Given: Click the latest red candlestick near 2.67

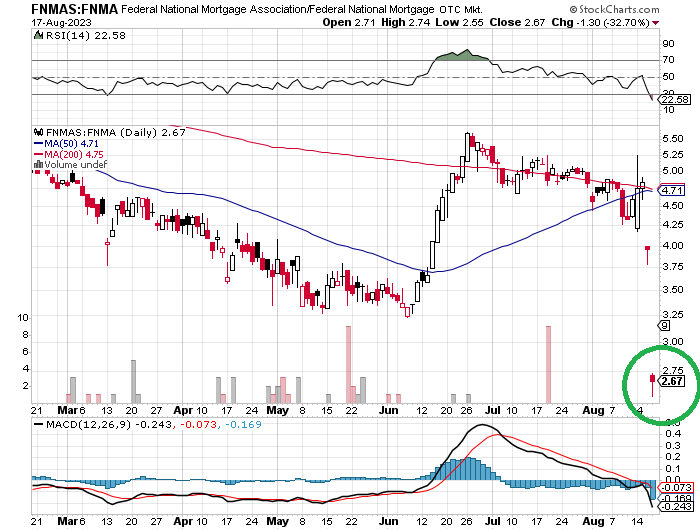Looking at the screenshot, I should (652, 384).
